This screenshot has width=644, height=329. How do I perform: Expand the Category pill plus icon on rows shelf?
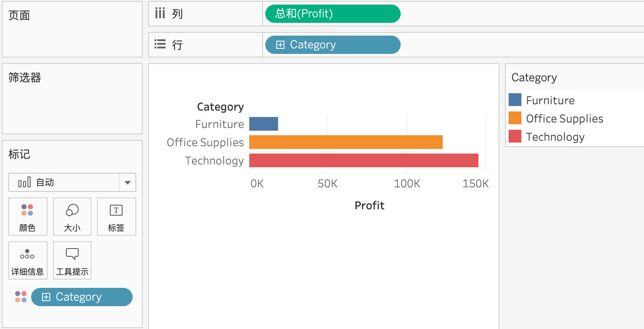pos(280,45)
